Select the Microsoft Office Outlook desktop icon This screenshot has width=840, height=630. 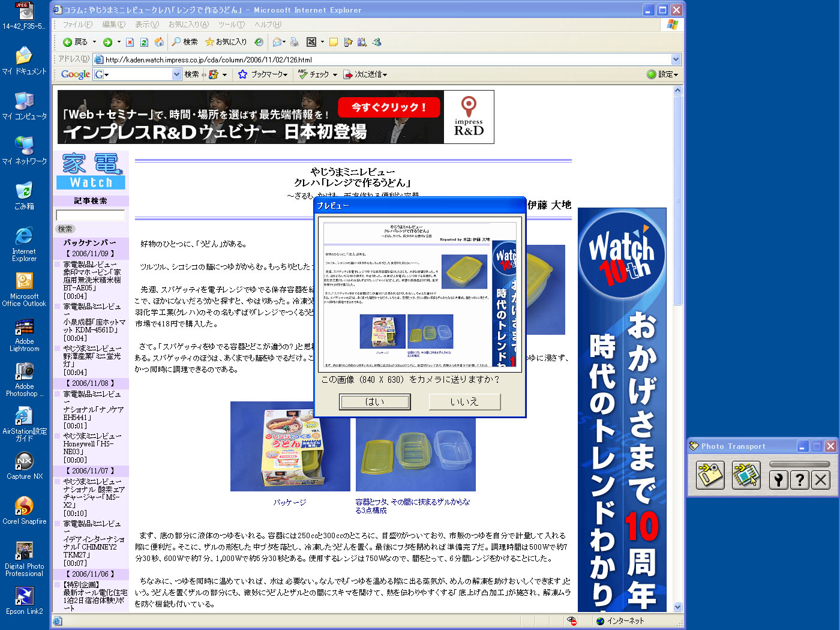point(25,290)
